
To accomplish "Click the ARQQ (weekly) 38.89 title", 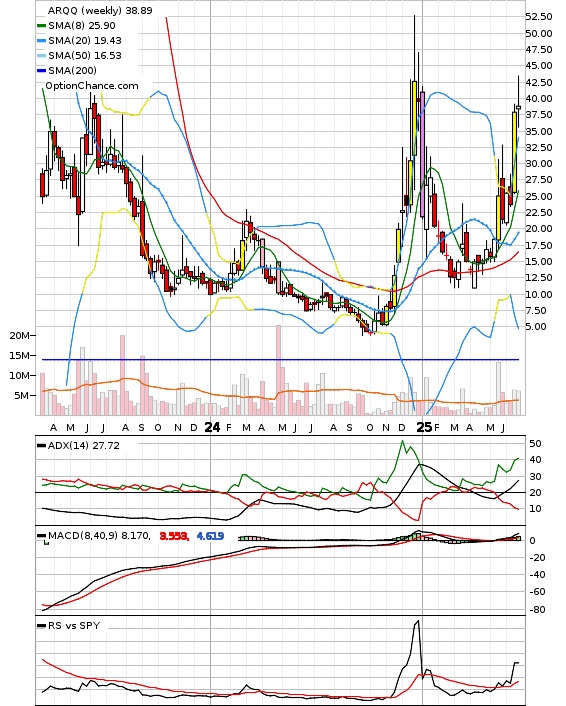I will pyautogui.click(x=100, y=10).
